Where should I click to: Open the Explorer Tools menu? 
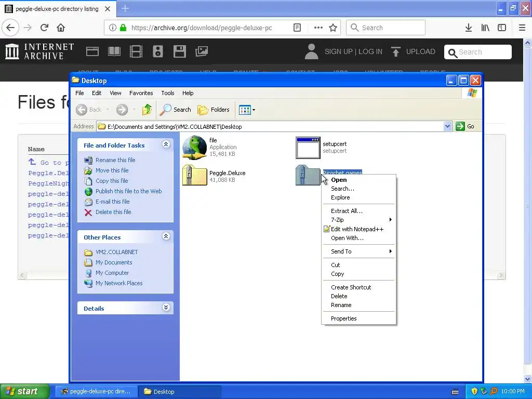click(x=168, y=93)
